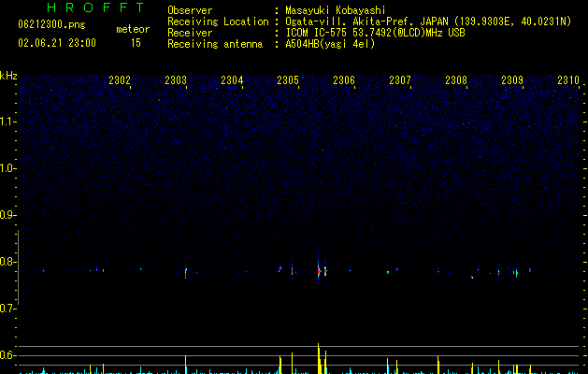588x374 pixels.
Task: Click the HROFFT title text
Action: click(x=95, y=7)
